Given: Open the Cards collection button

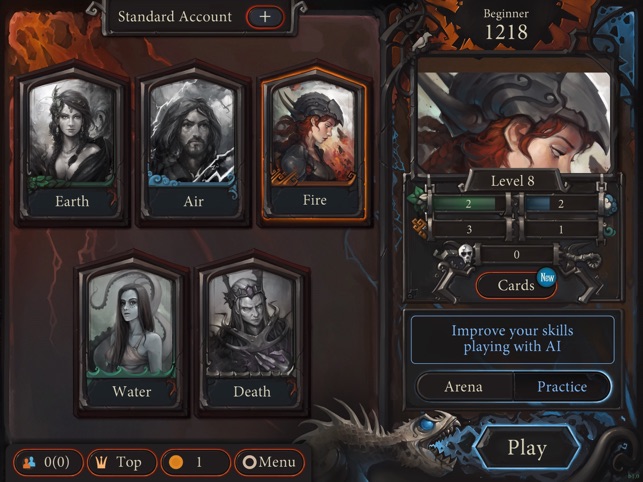Looking at the screenshot, I should pyautogui.click(x=516, y=285).
